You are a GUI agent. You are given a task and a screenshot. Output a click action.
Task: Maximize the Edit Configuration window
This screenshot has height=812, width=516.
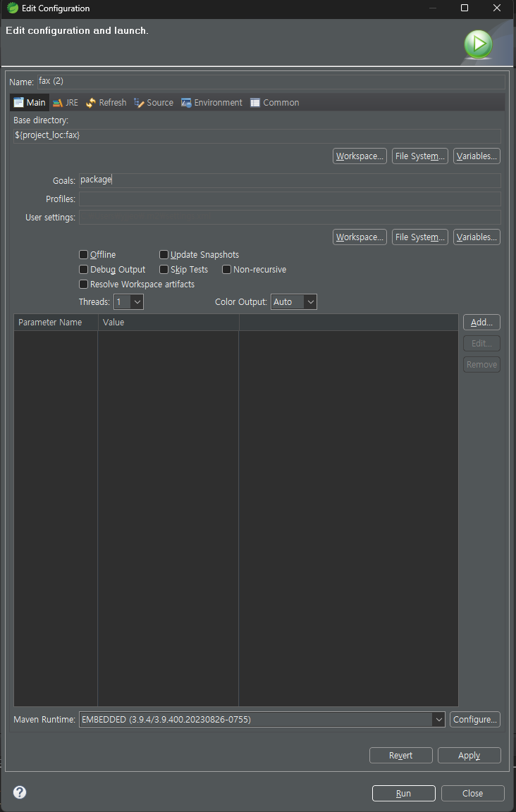pos(465,8)
